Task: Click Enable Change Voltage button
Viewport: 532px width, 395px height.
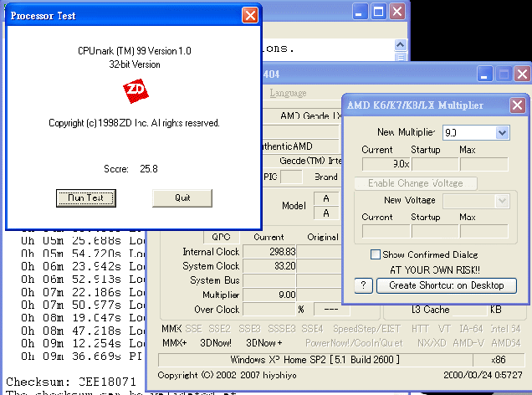Action: (x=416, y=183)
